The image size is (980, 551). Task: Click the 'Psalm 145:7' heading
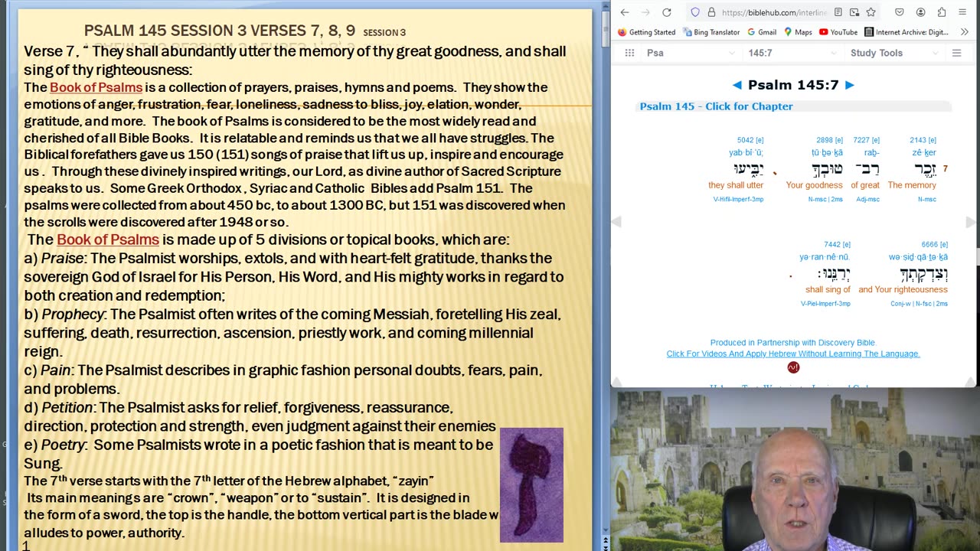click(x=793, y=85)
